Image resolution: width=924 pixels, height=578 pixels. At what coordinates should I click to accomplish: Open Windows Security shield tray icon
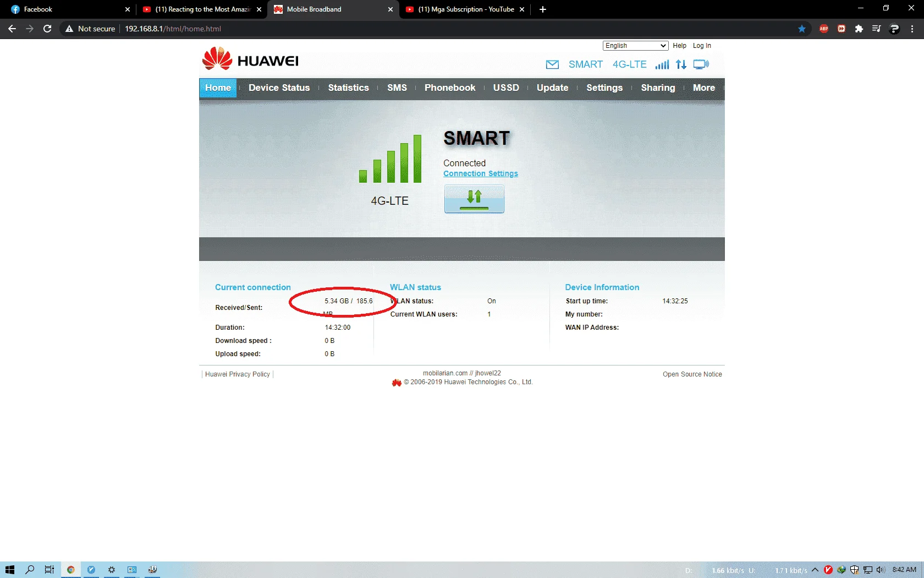coord(855,570)
